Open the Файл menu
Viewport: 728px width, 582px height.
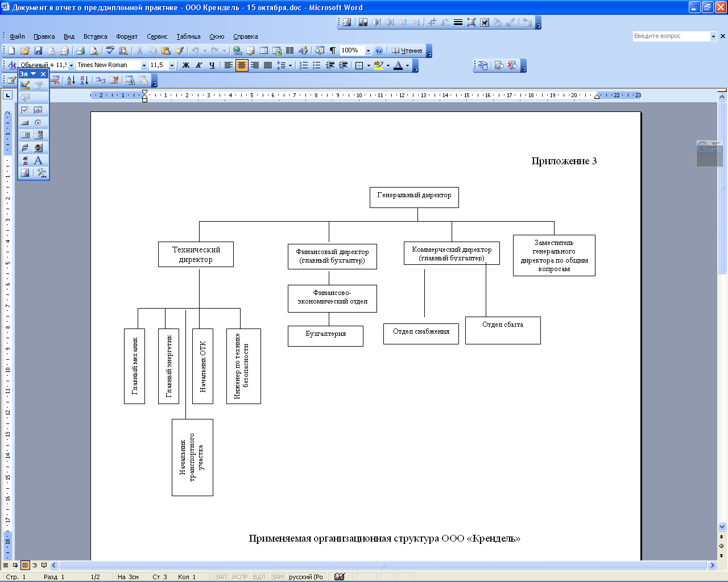pos(17,36)
